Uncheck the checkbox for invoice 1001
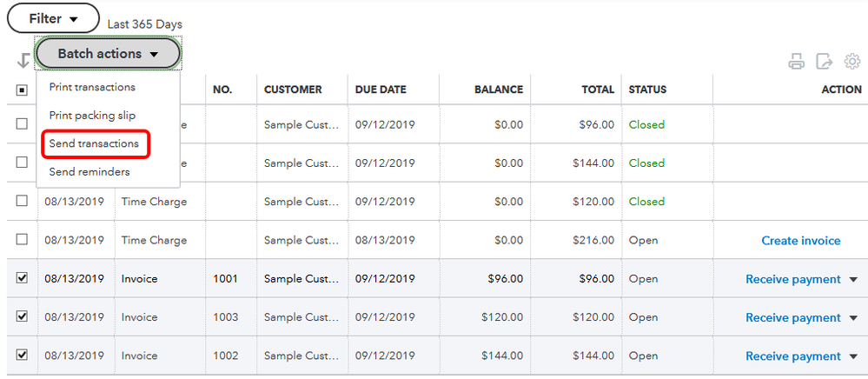 click(x=22, y=278)
